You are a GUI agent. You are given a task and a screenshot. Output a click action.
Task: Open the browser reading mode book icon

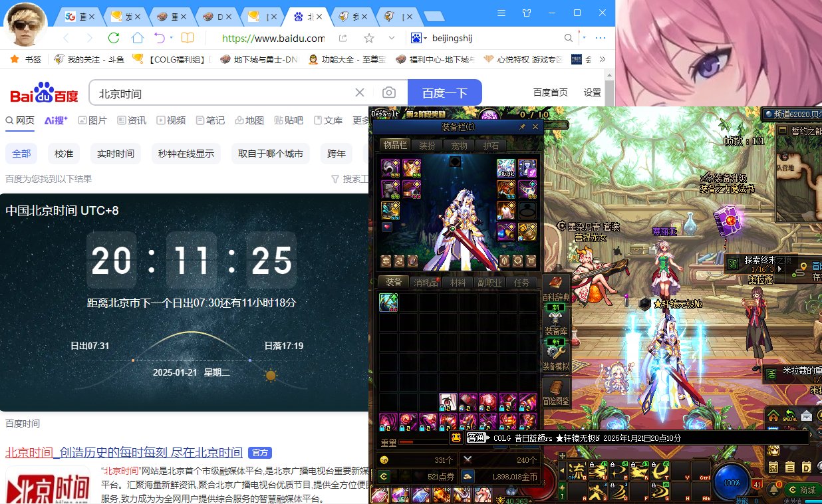click(188, 38)
